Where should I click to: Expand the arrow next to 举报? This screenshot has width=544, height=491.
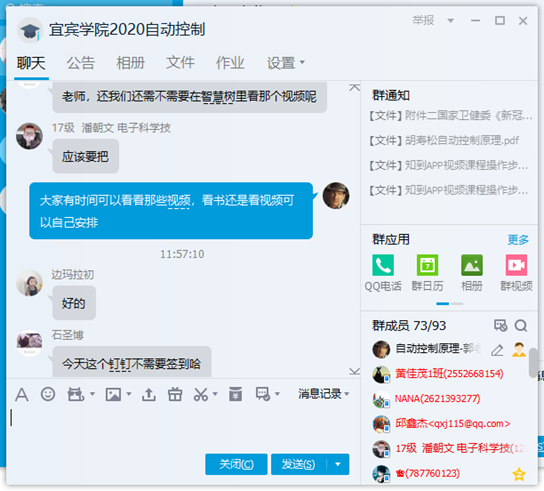[451, 21]
